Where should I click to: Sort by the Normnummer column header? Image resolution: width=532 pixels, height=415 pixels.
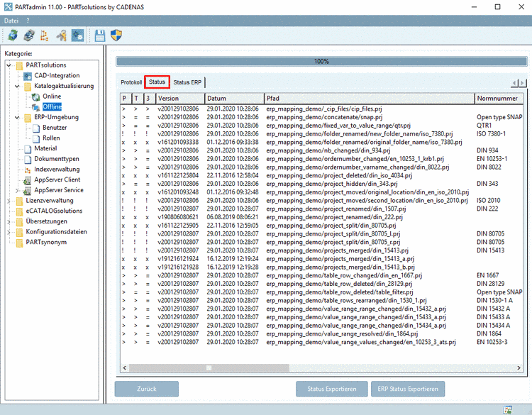click(x=499, y=99)
